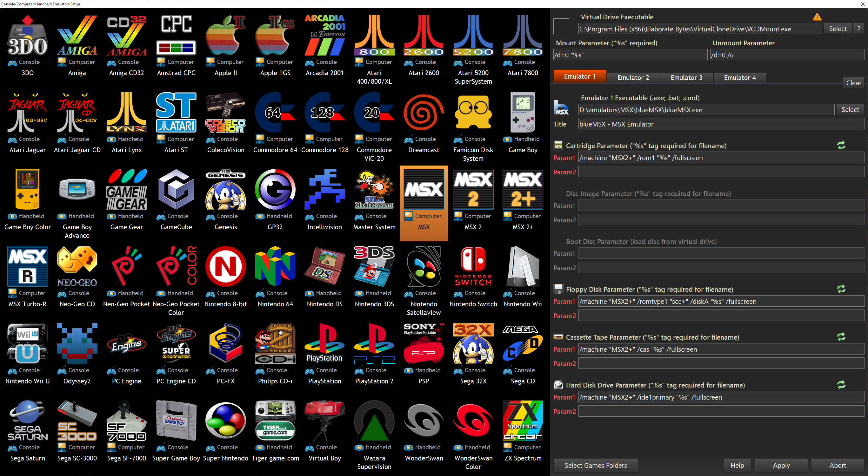Select the Sega Saturn system icon
Image resolution: width=868 pixels, height=476 pixels.
[x=28, y=421]
